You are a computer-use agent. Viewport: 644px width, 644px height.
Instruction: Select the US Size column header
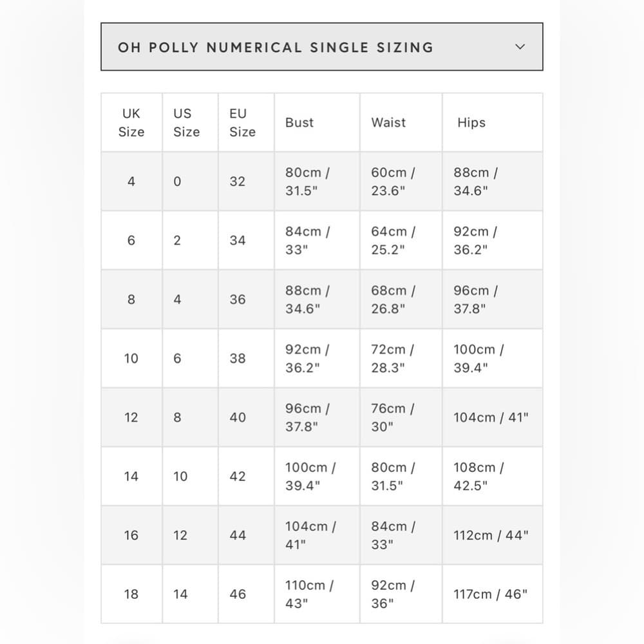(190, 122)
